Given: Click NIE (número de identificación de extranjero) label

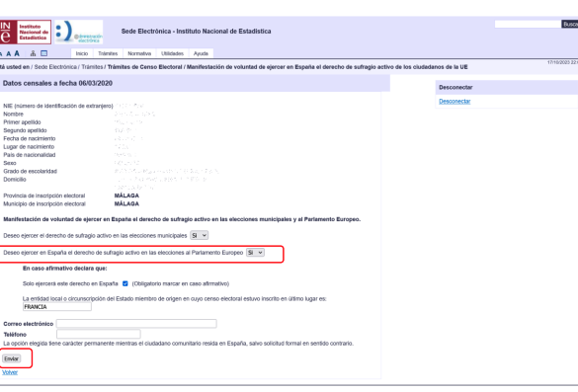Looking at the screenshot, I should tap(58, 106).
